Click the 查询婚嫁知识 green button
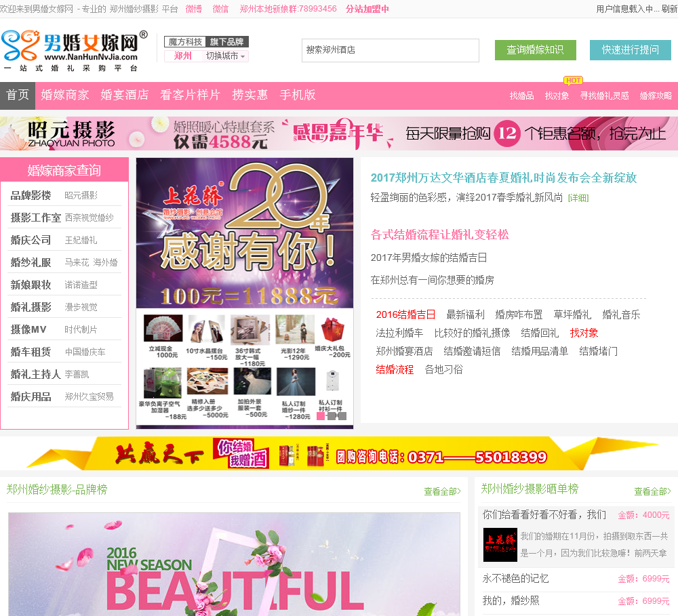The image size is (678, 616). [536, 50]
